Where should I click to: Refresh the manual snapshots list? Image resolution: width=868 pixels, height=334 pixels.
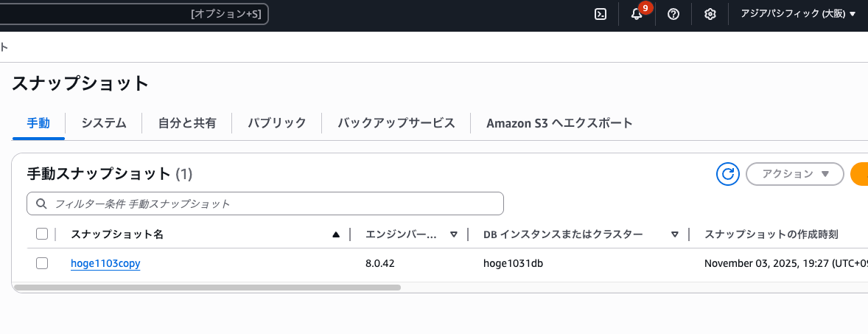click(x=728, y=174)
